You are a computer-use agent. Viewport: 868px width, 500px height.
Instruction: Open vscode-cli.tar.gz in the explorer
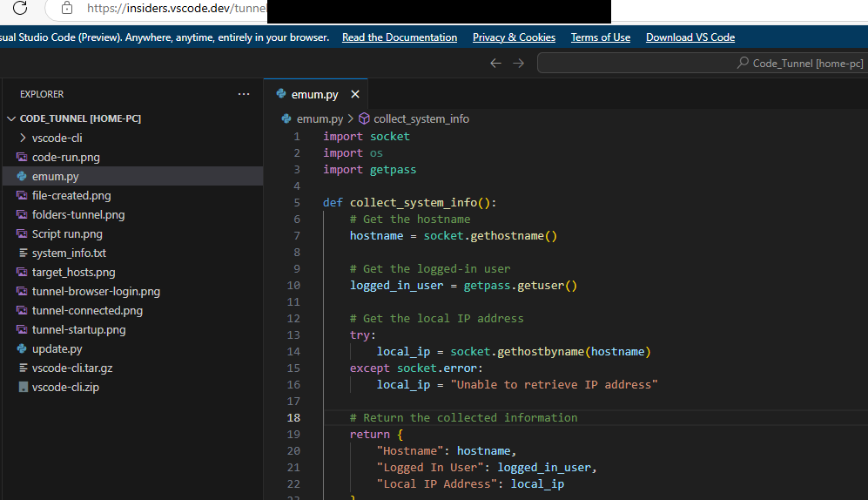pyautogui.click(x=133, y=368)
